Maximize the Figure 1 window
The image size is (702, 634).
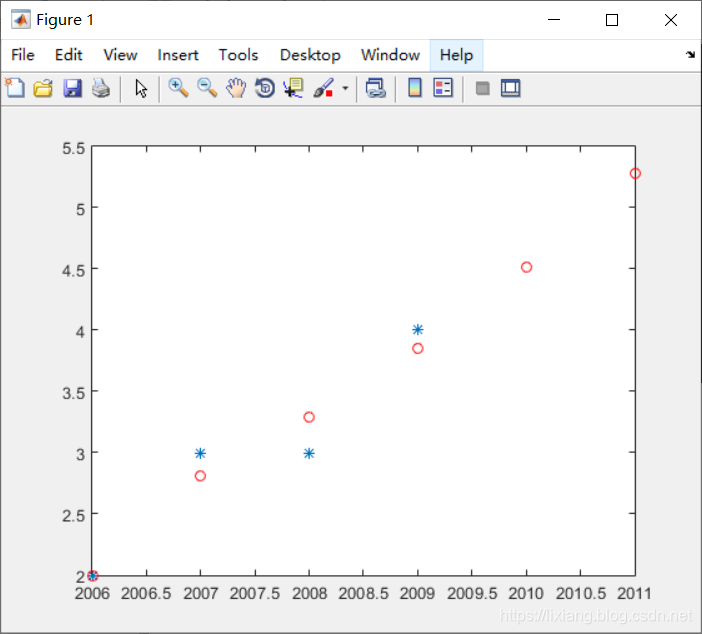coord(612,20)
